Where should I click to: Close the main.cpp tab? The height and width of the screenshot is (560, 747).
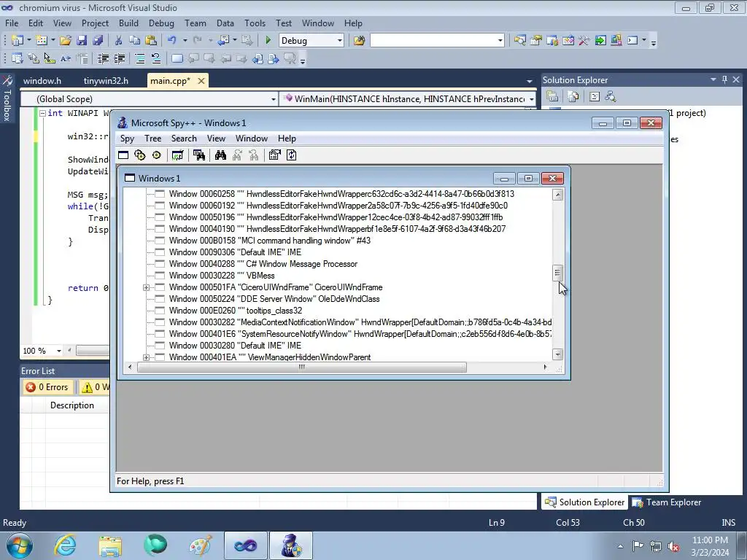pyautogui.click(x=201, y=81)
